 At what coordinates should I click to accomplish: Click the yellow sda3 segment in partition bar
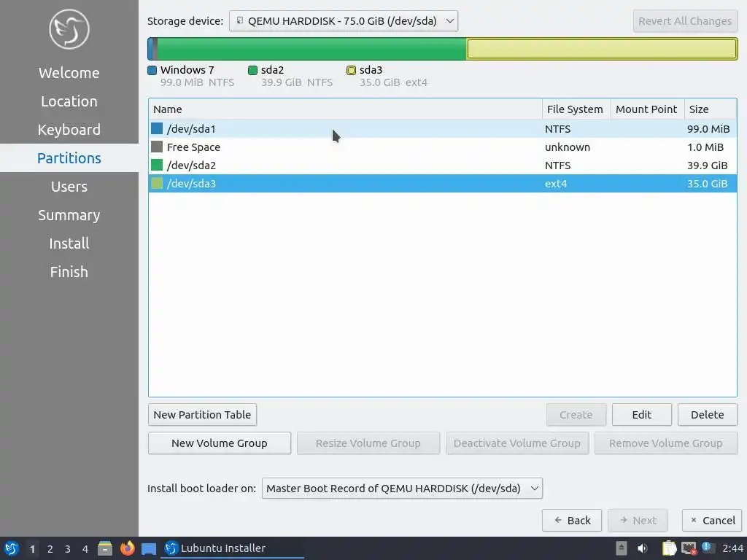click(x=602, y=49)
